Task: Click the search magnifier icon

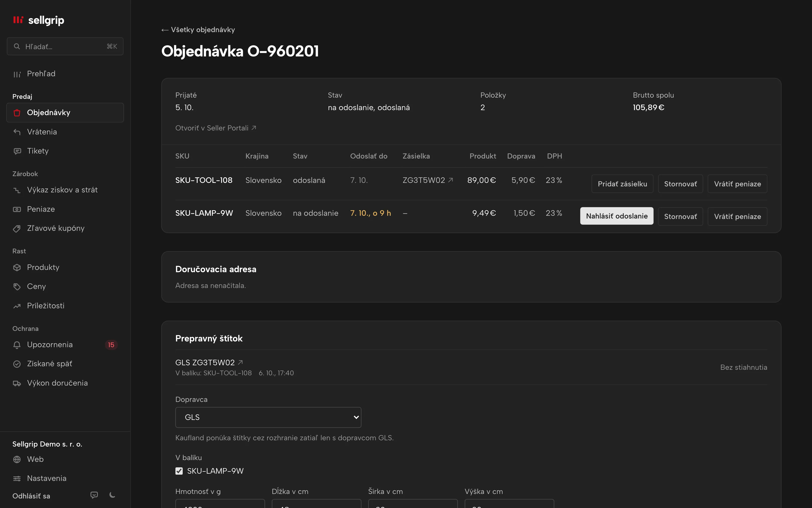Action: pos(17,46)
